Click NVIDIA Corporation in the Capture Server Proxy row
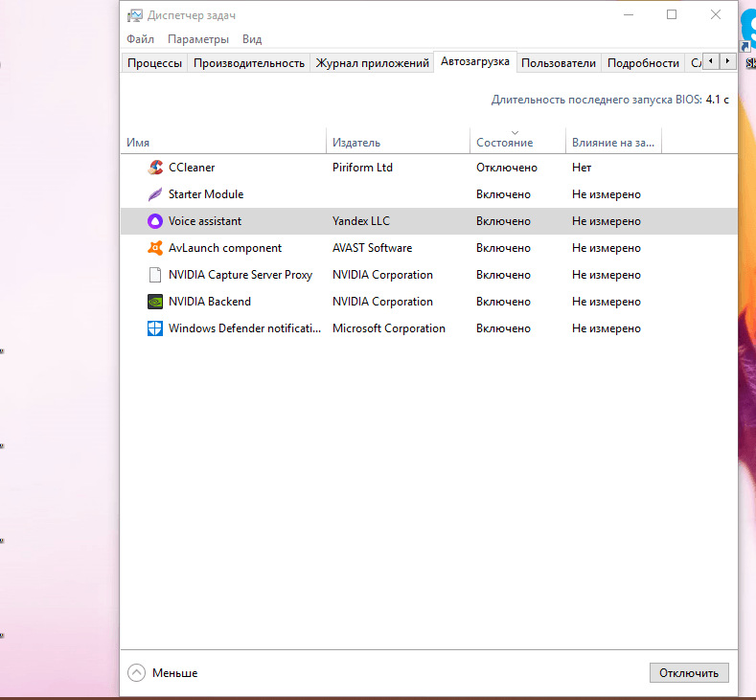The width and height of the screenshot is (756, 700). 382,275
